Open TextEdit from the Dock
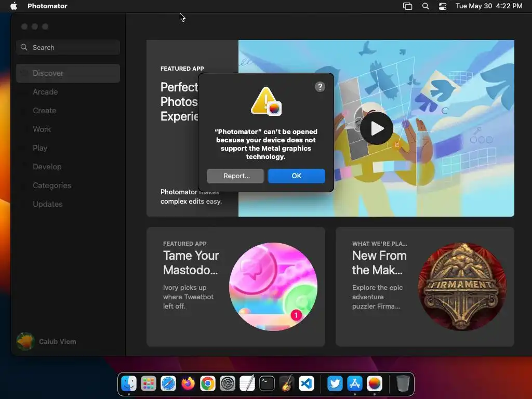532x399 pixels. (x=247, y=384)
